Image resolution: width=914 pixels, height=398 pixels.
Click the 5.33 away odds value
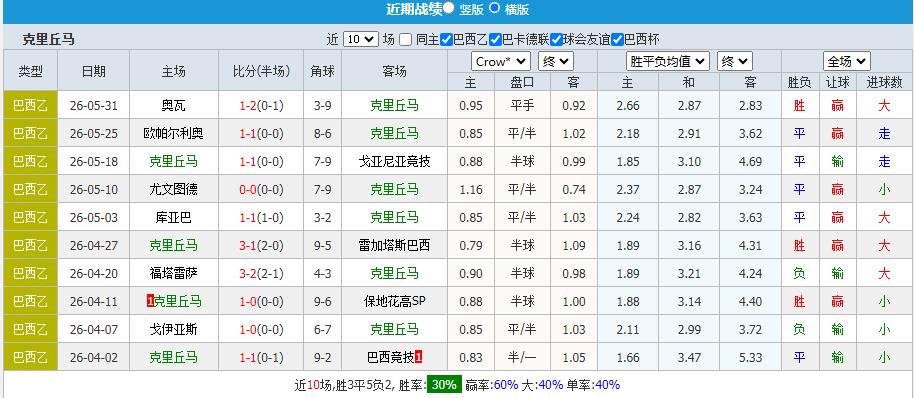tap(750, 357)
